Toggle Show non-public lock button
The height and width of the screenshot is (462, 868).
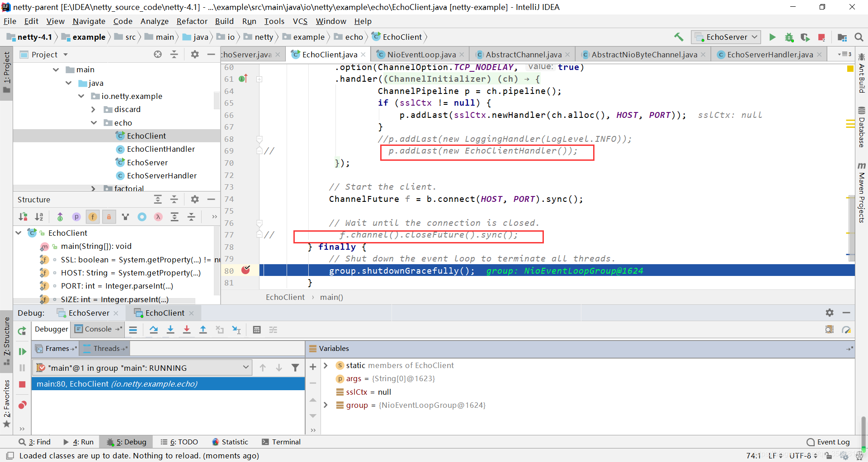coord(109,217)
